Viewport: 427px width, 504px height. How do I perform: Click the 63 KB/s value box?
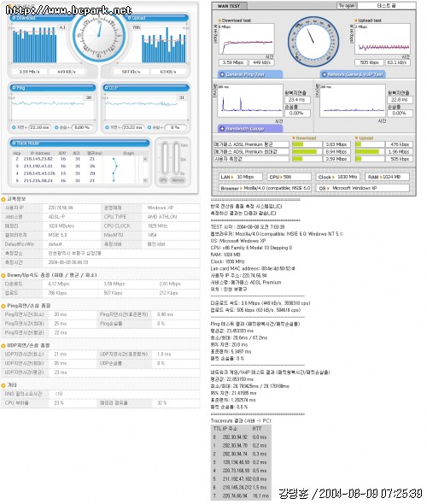coord(168,72)
